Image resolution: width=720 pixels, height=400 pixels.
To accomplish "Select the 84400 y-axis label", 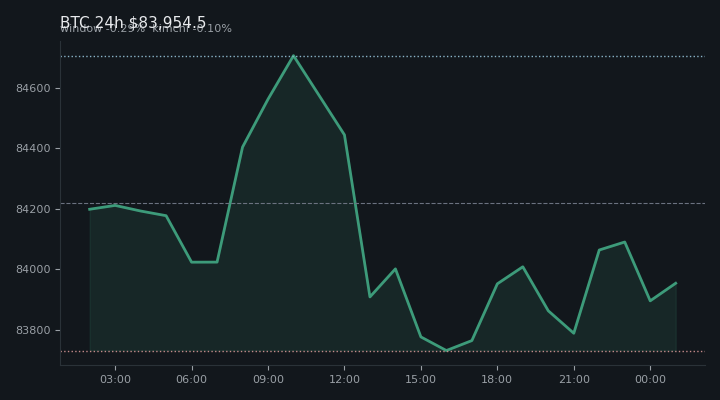I will pyautogui.click(x=33, y=148).
